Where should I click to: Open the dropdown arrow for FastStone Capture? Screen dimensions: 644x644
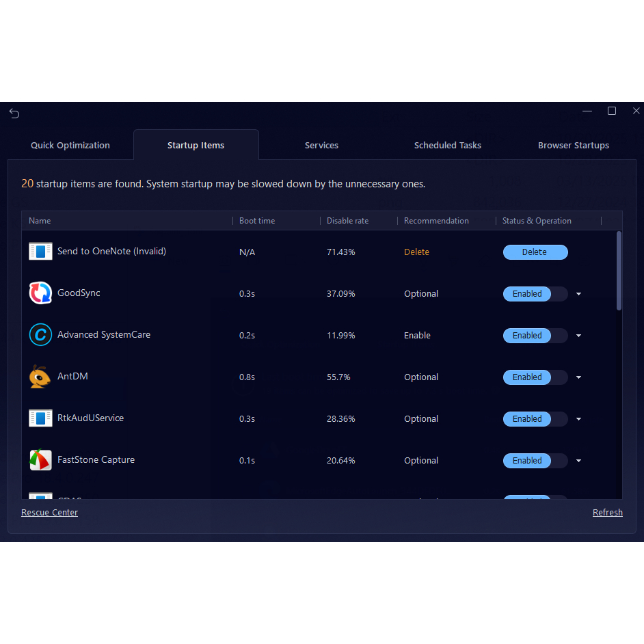point(578,461)
